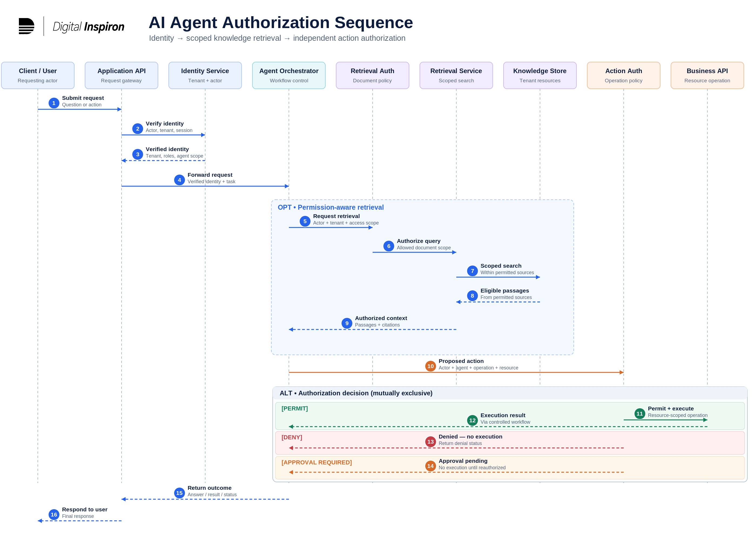Select the "Retrieval Service" participant box
Viewport: 756px width, 537px height.
tap(456, 75)
